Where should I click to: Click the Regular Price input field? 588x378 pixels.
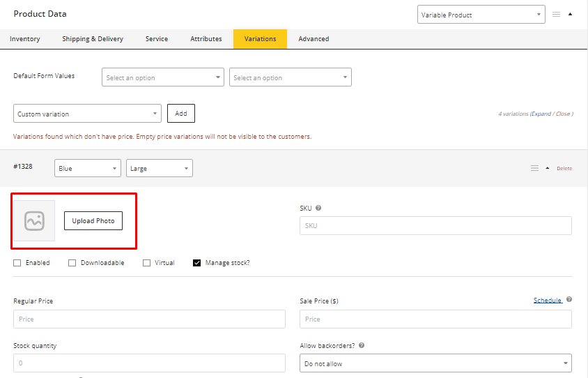(149, 319)
